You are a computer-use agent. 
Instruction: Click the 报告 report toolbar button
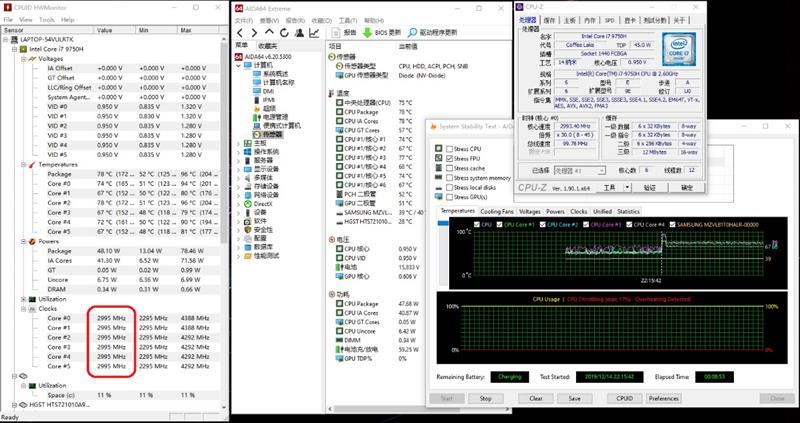click(x=344, y=33)
